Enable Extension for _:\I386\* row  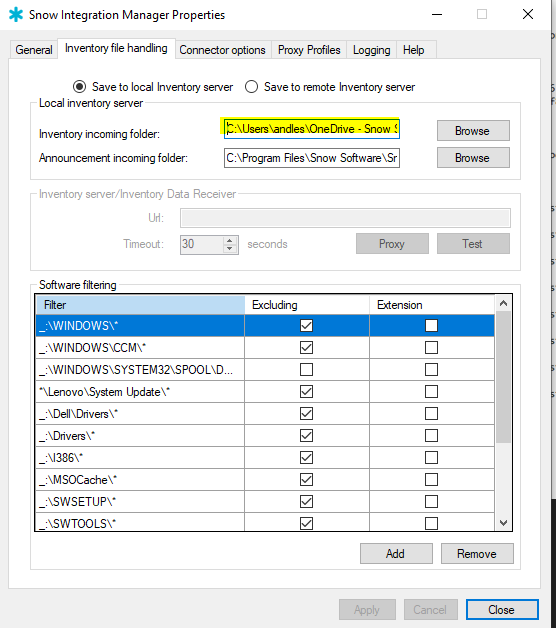[431, 458]
